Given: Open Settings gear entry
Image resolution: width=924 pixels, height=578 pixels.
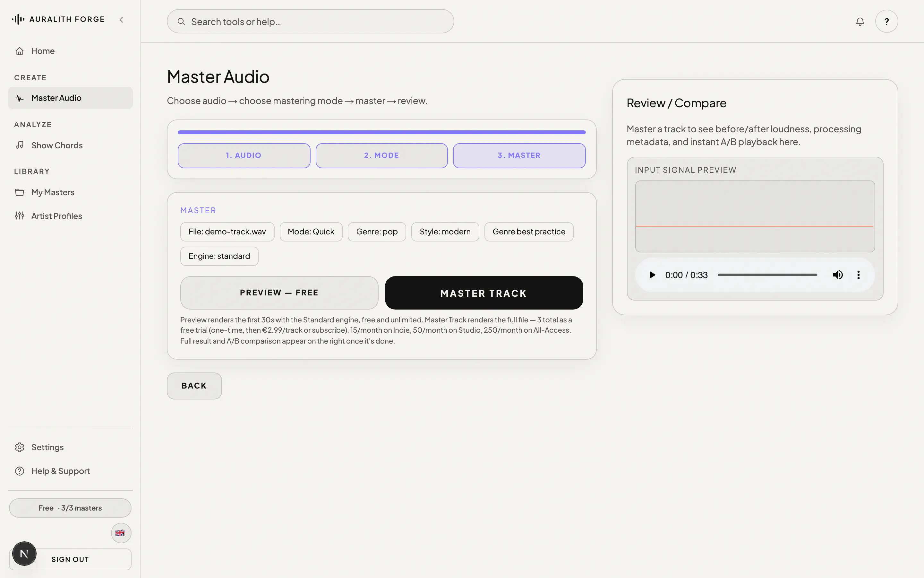Looking at the screenshot, I should [x=70, y=447].
